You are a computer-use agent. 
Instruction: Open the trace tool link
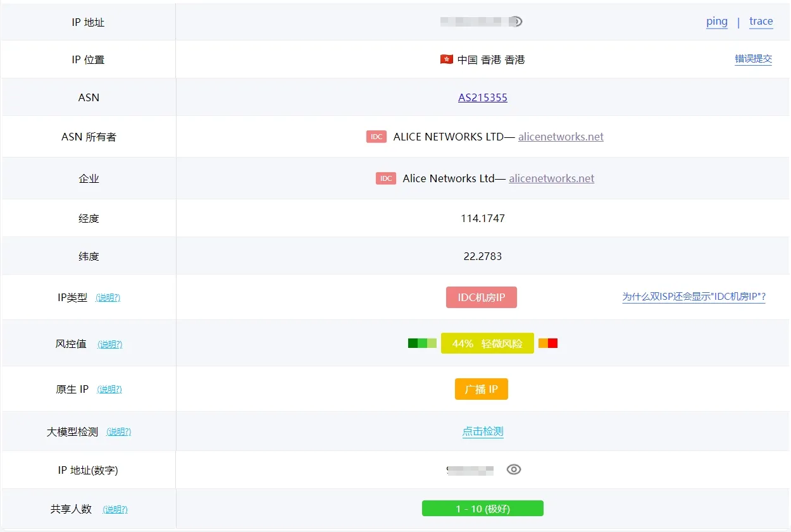point(761,22)
